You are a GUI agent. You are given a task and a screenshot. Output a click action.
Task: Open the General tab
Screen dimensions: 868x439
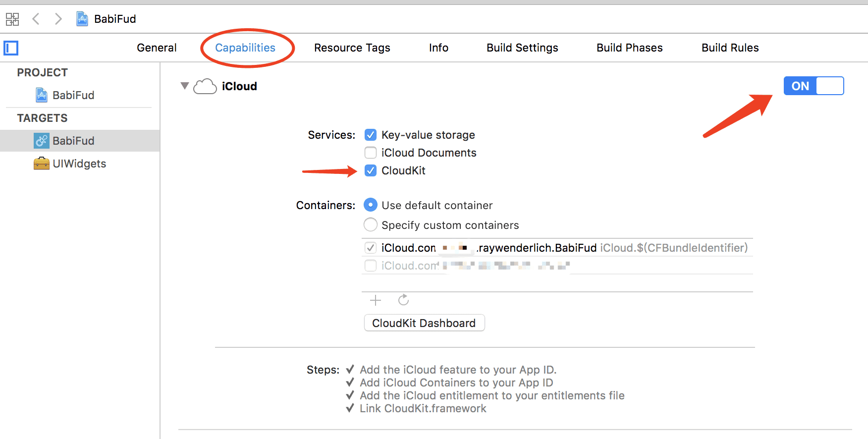coord(157,48)
